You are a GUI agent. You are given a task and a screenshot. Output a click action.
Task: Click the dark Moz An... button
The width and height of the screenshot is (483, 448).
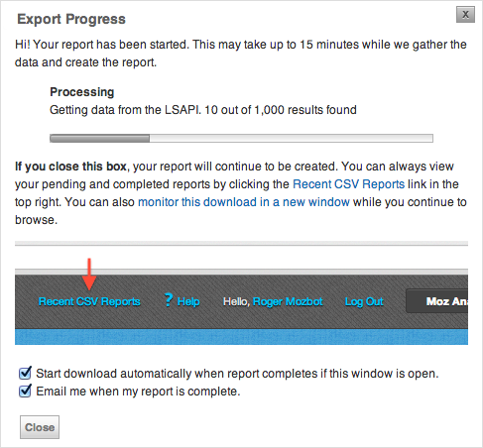point(436,301)
